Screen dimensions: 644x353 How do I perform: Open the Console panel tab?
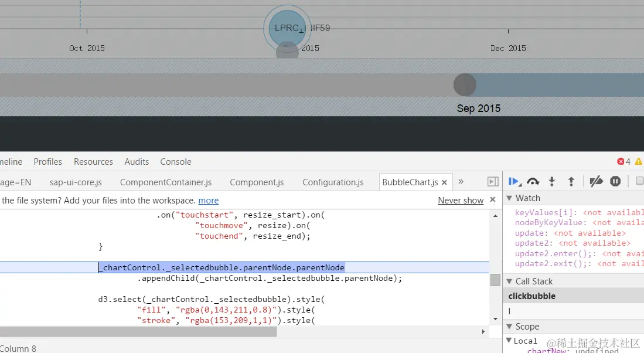click(x=176, y=162)
